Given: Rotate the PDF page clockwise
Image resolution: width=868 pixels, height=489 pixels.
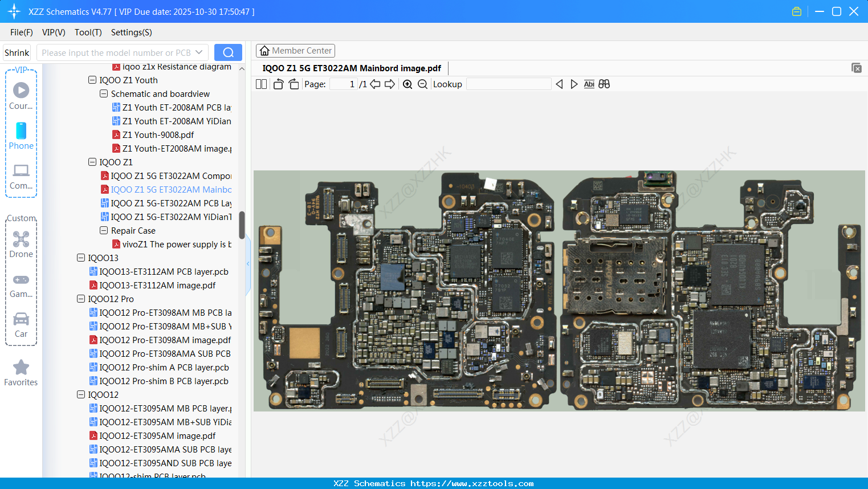Looking at the screenshot, I should coord(294,84).
